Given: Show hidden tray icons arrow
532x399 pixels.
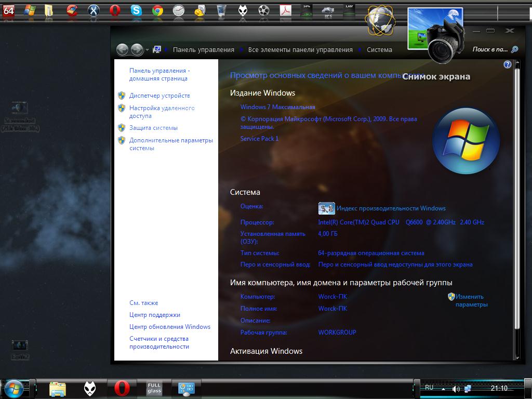Looking at the screenshot, I should (444, 389).
